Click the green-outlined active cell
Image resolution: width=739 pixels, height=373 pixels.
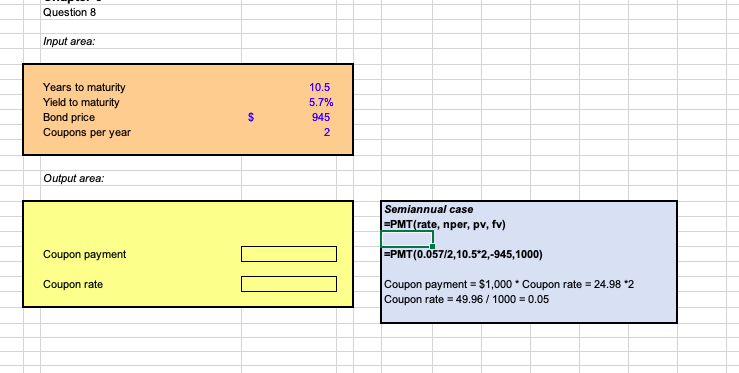coord(407,239)
